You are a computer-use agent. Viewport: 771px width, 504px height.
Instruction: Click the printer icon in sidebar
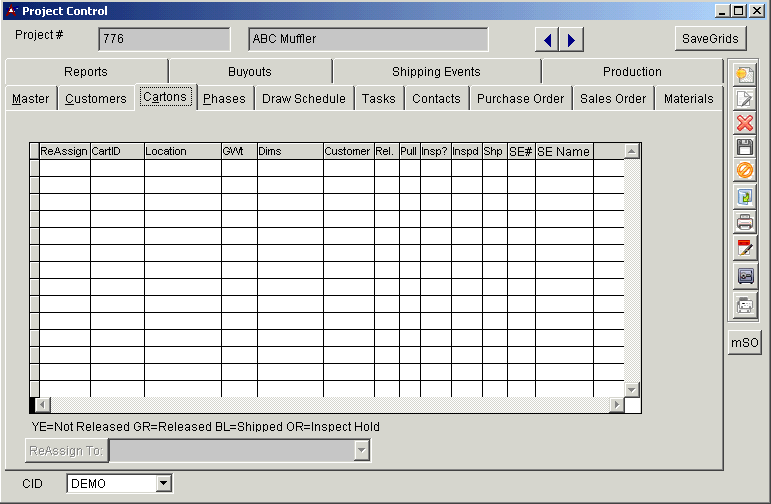[x=744, y=222]
